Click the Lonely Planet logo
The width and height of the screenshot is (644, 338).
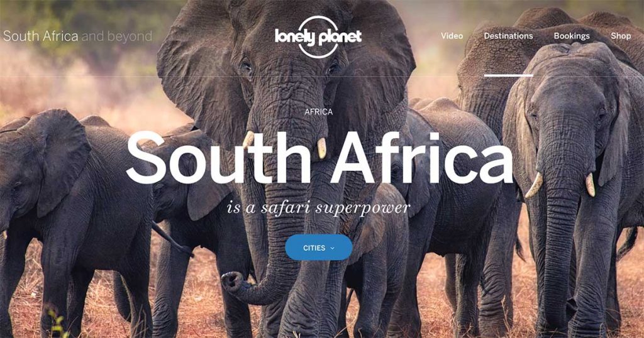318,37
